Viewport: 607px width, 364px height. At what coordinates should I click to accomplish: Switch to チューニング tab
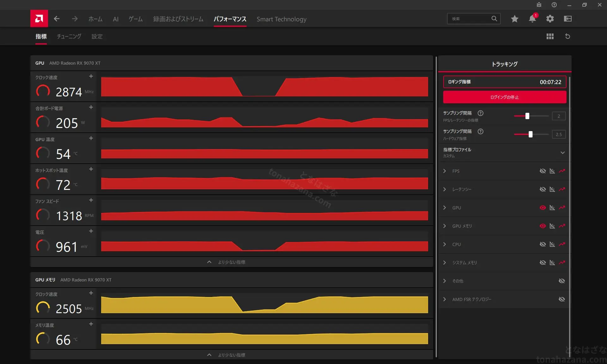[x=69, y=36]
